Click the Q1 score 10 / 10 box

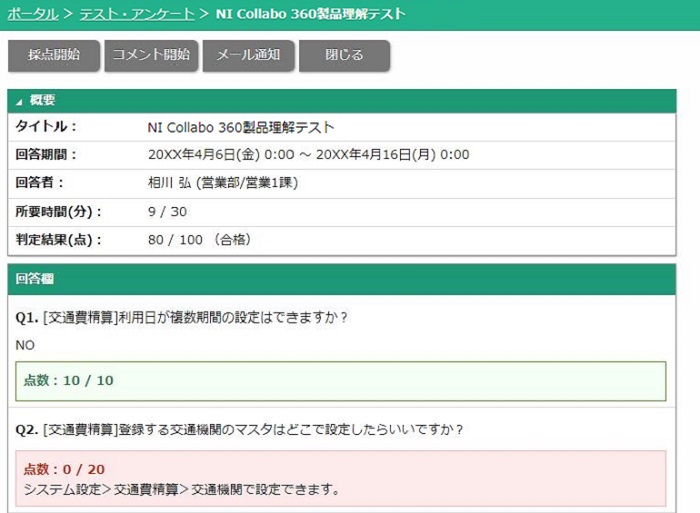[341, 381]
